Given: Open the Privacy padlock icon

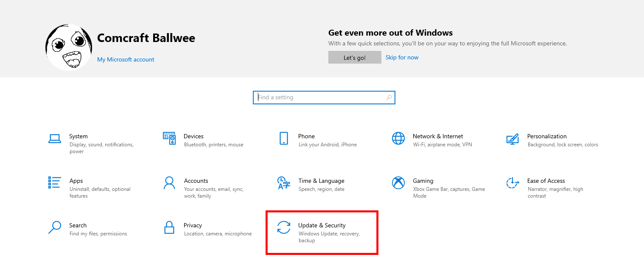Looking at the screenshot, I should click(169, 227).
